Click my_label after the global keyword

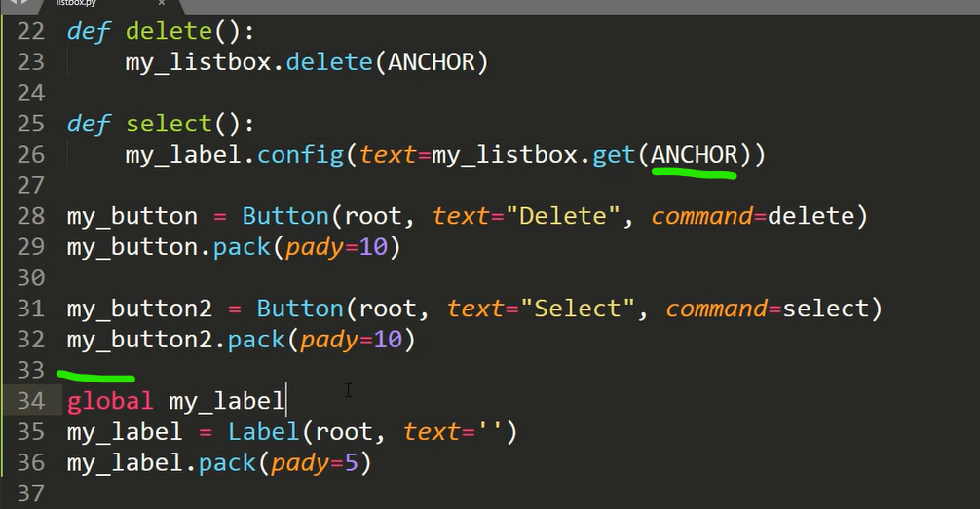coord(227,402)
